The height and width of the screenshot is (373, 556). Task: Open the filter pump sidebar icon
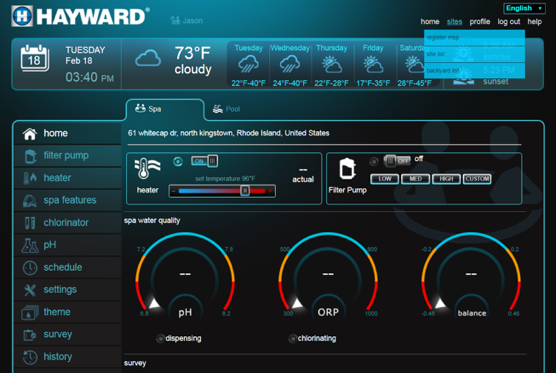point(30,156)
